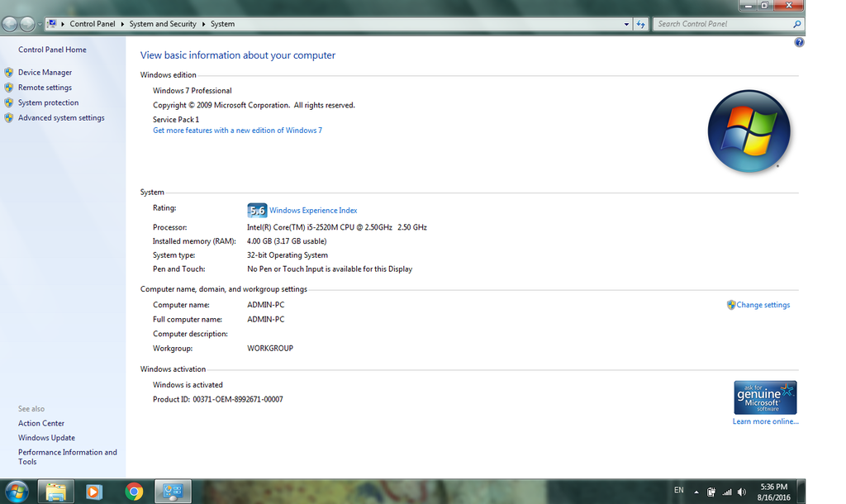This screenshot has height=504, width=846.
Task: Open dropdown arrow after Control Panel breadcrumb
Action: click(121, 24)
